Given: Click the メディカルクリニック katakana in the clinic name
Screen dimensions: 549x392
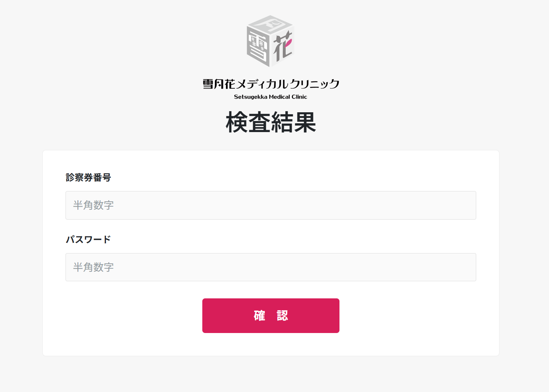Looking at the screenshot, I should click(x=288, y=84).
